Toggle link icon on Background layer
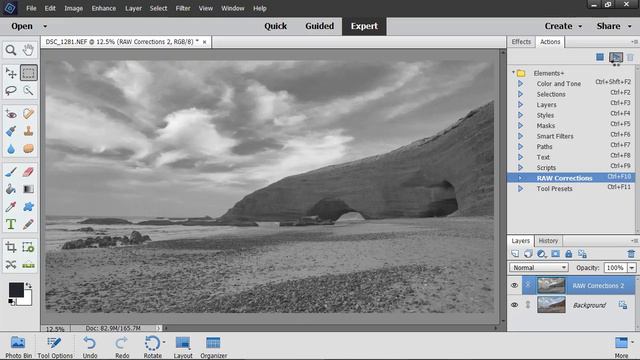Screen dimensions: 640x360 (528, 305)
